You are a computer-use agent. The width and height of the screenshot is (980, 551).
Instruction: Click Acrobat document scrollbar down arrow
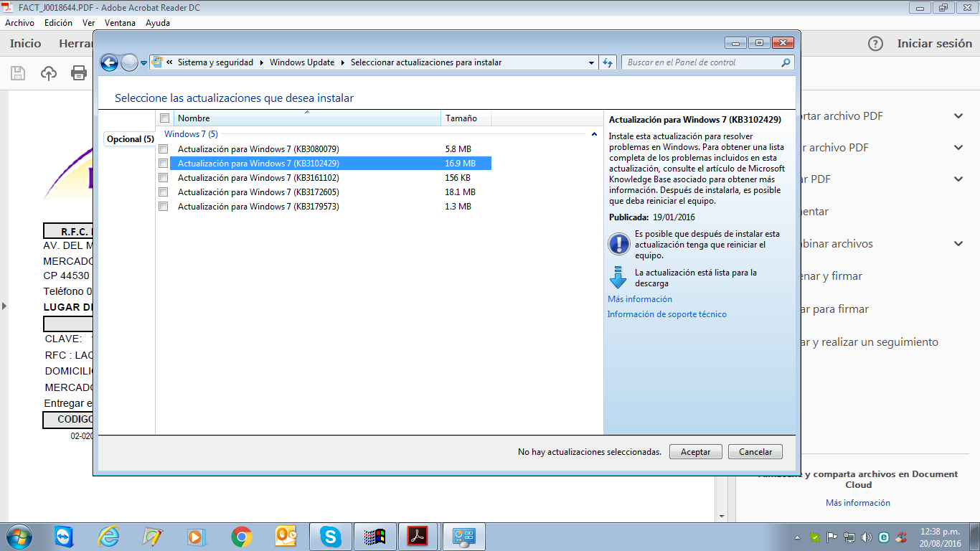(x=722, y=515)
